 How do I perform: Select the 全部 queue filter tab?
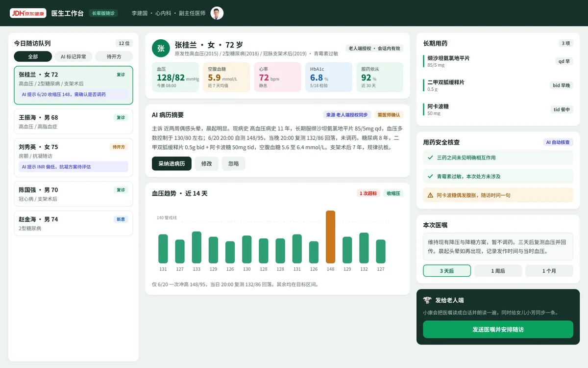point(33,56)
